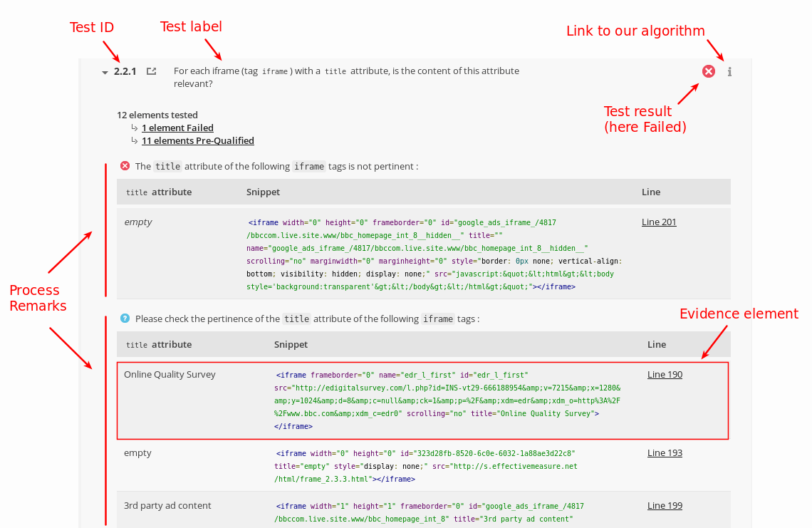The height and width of the screenshot is (528, 812).
Task: Open source at Line 190
Action: pos(665,374)
